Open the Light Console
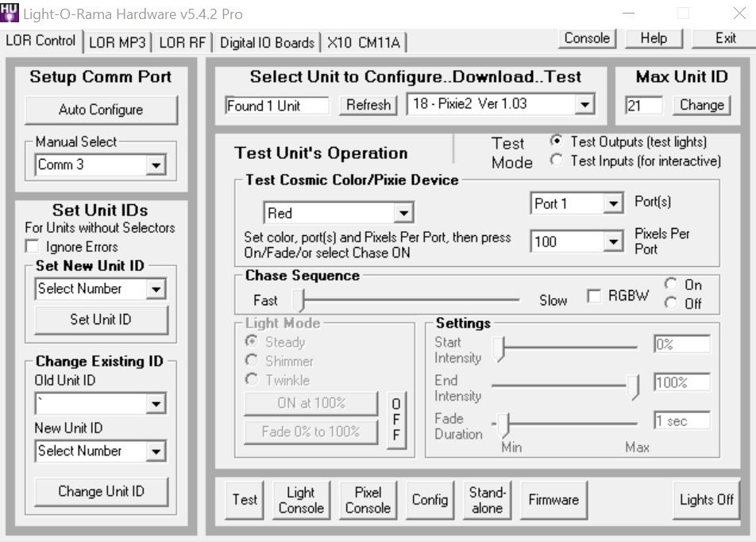The image size is (756, 542). point(301,500)
